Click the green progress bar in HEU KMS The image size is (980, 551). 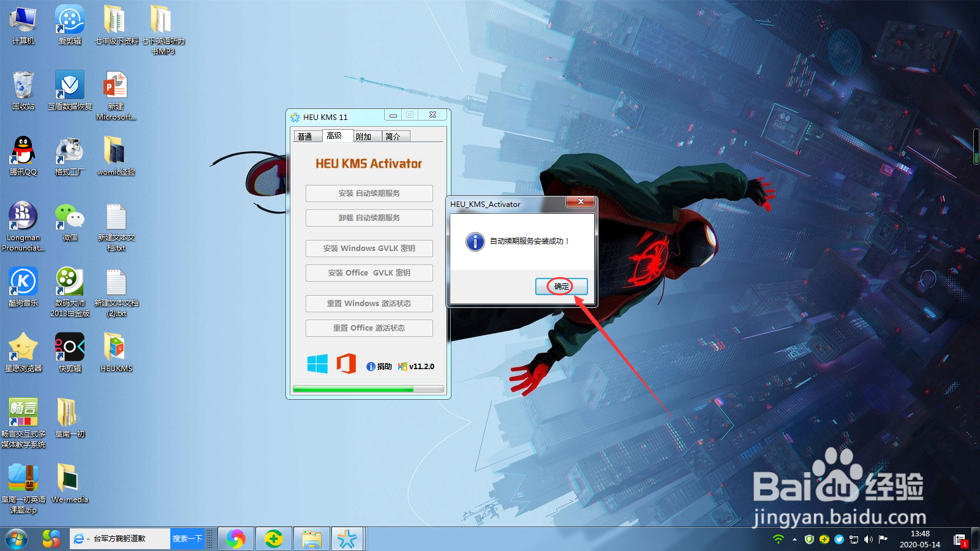pos(368,389)
